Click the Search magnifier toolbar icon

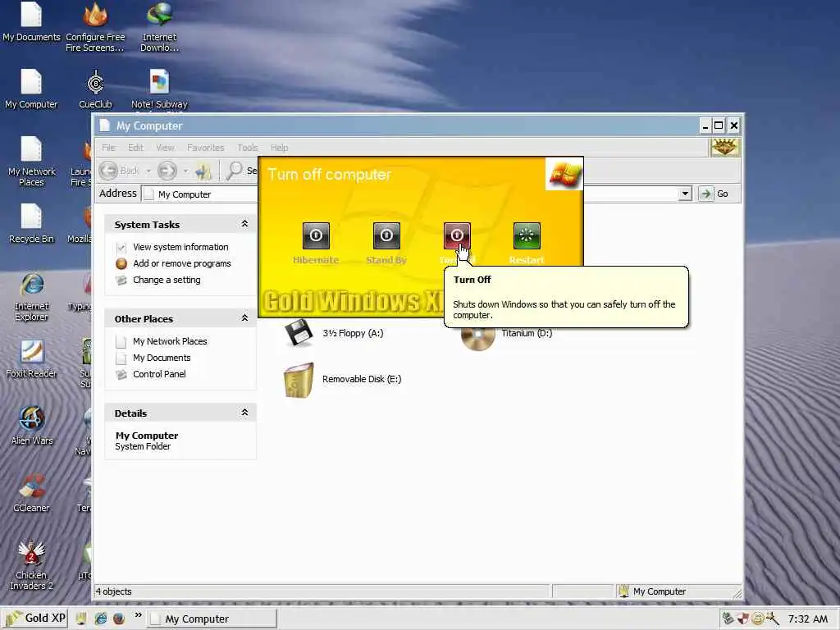coord(234,171)
